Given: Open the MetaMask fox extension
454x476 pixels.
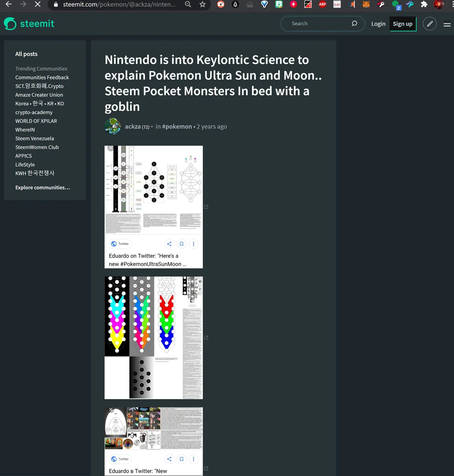Looking at the screenshot, I should click(366, 4).
